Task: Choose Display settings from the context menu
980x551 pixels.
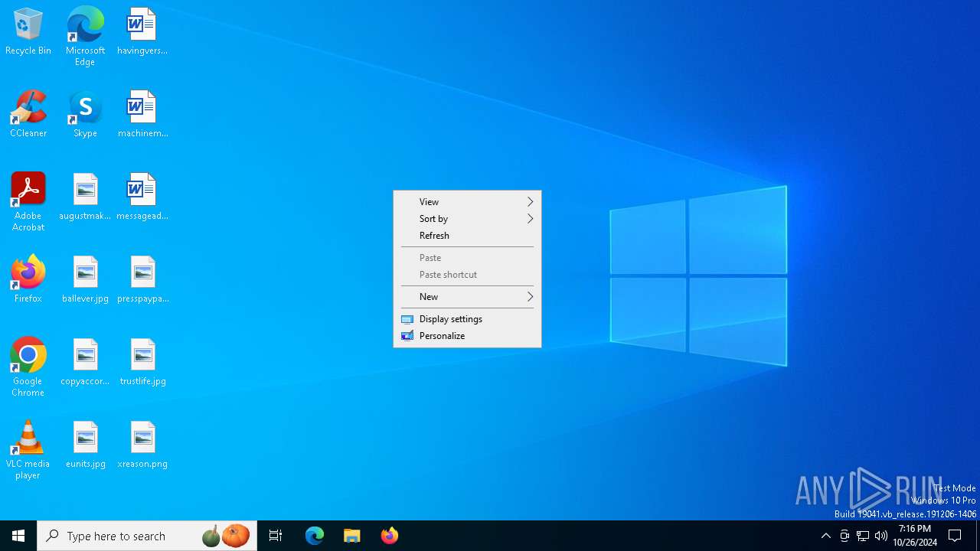Action: pyautogui.click(x=467, y=319)
